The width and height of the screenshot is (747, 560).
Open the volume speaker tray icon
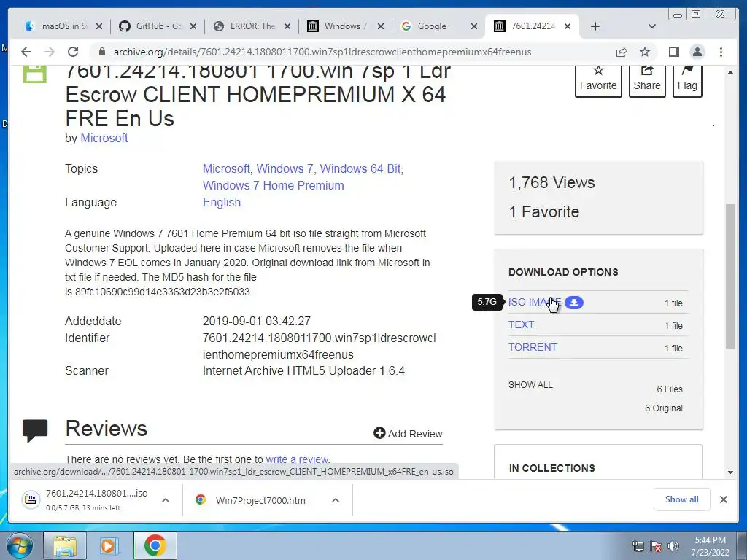[x=673, y=546]
